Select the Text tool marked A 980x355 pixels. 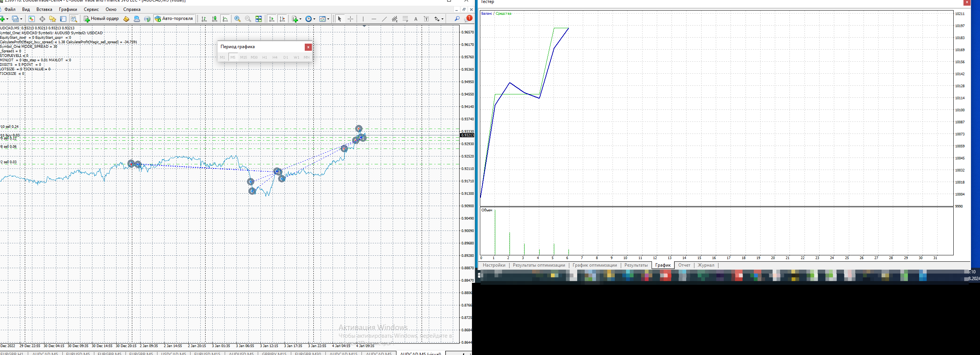(x=416, y=19)
